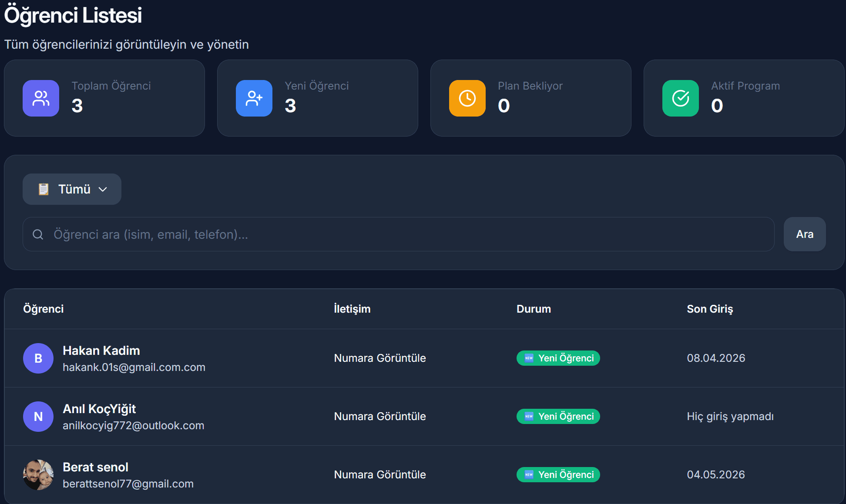The width and height of the screenshot is (846, 504).
Task: Click the Toplam Öğrenci count 3
Action: (77, 106)
